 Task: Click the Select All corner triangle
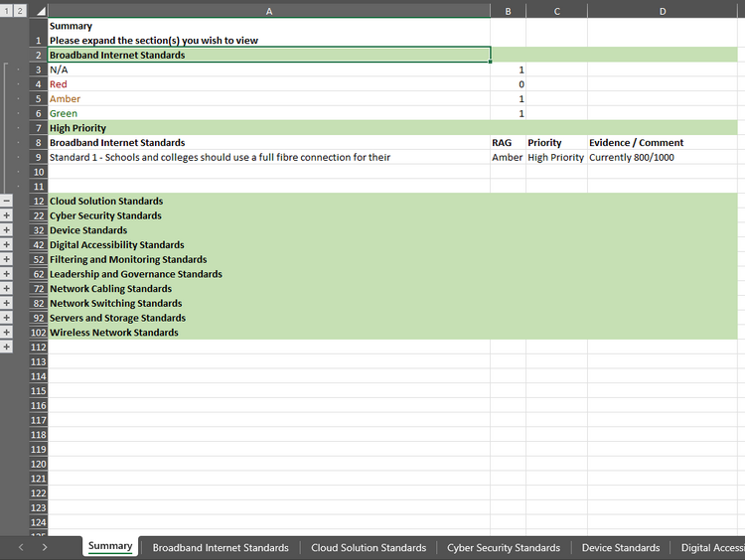point(41,11)
